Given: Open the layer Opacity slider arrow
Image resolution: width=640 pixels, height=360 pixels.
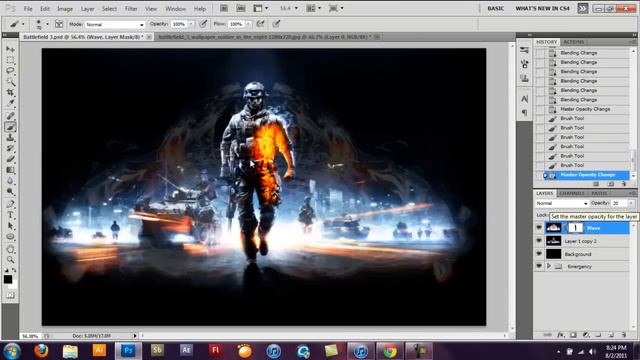Looking at the screenshot, I should [631, 203].
